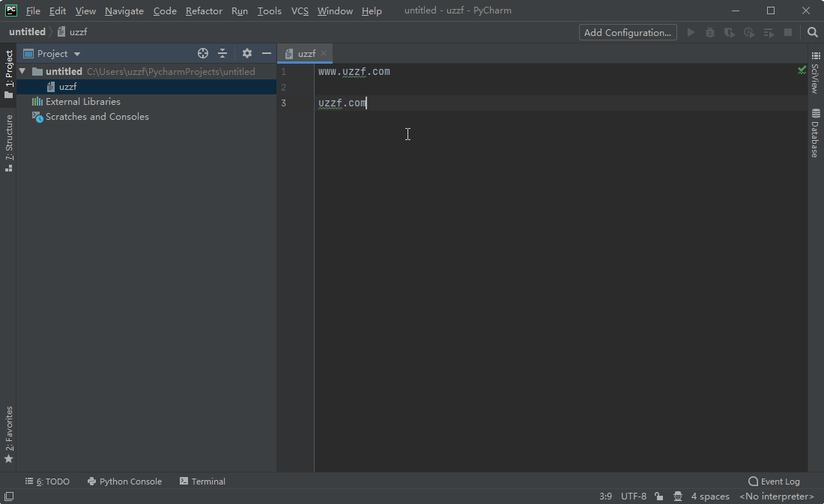This screenshot has width=824, height=504.
Task: Select the uzzf file in tree
Action: pyautogui.click(x=67, y=87)
